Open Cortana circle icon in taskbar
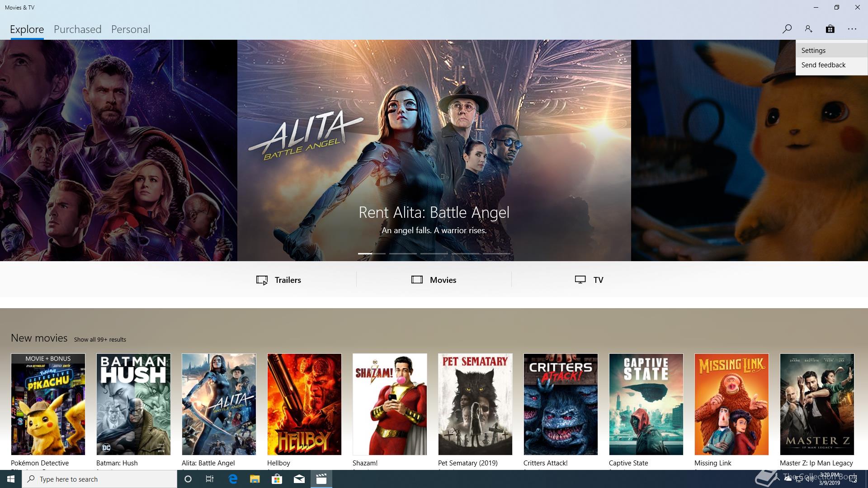Image resolution: width=868 pixels, height=488 pixels. click(x=188, y=479)
